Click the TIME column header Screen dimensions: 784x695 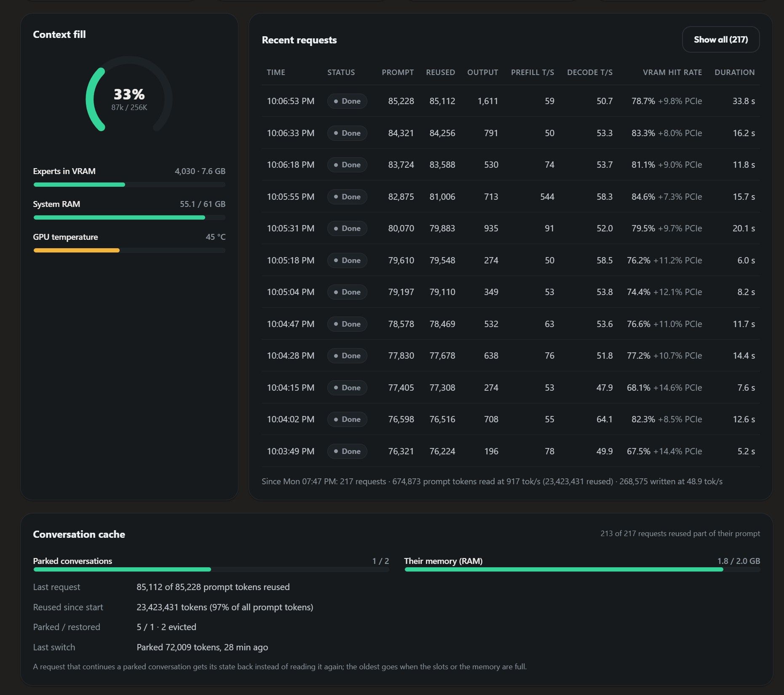click(x=276, y=72)
